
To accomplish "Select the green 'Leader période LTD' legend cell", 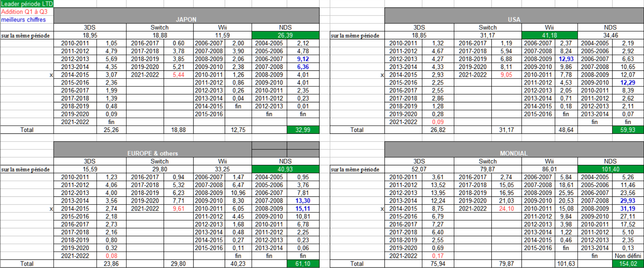I will [x=27, y=4].
